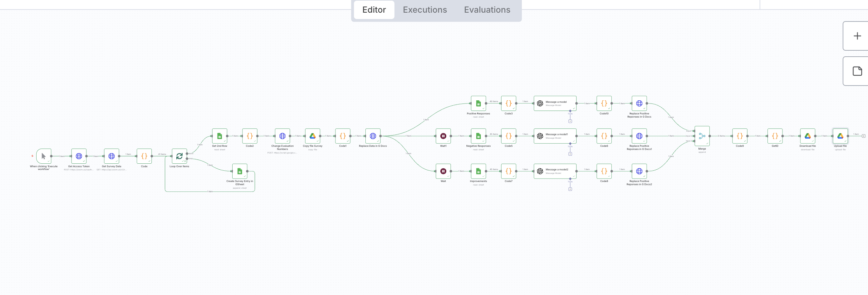The width and height of the screenshot is (868, 295).
Task: Click the plus button to add node
Action: pos(857,36)
